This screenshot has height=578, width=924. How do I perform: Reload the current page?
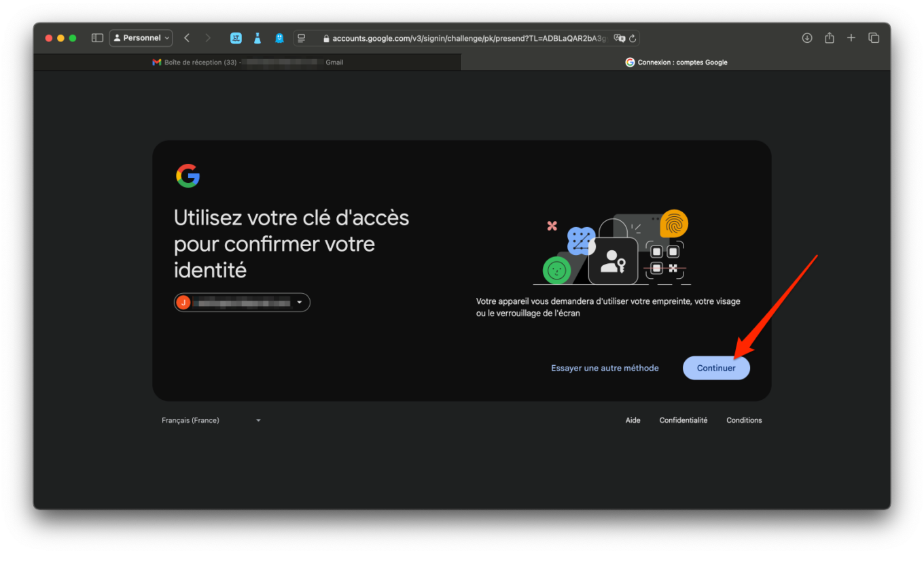633,38
